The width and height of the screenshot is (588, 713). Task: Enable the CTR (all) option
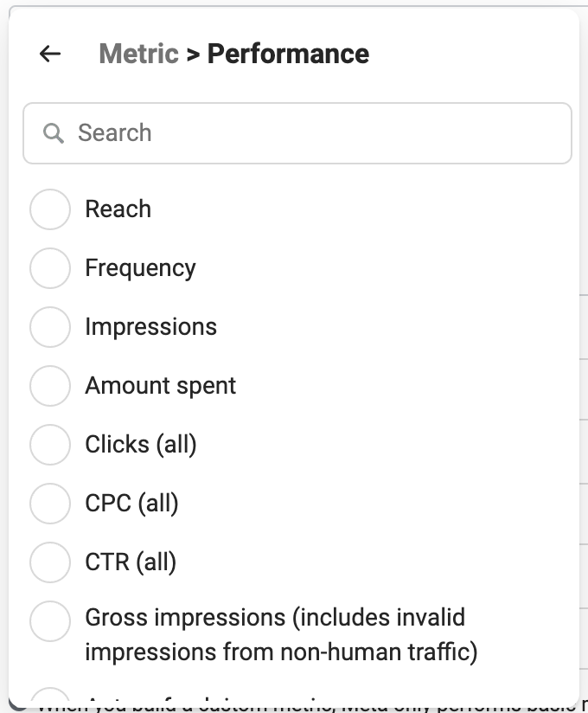click(50, 562)
